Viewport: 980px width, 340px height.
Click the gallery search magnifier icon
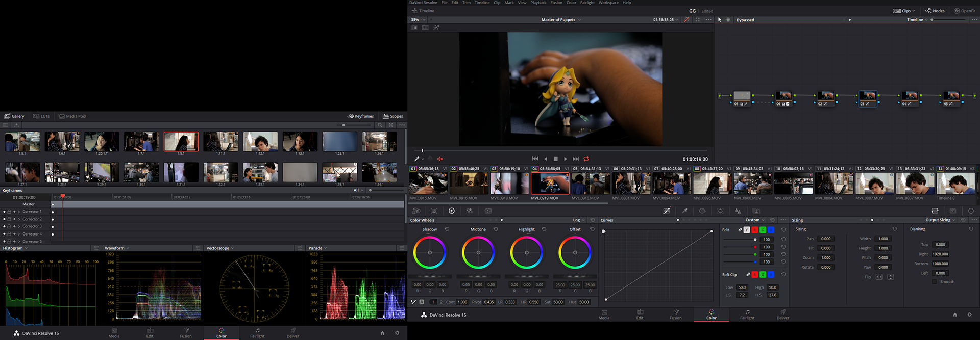pos(380,125)
